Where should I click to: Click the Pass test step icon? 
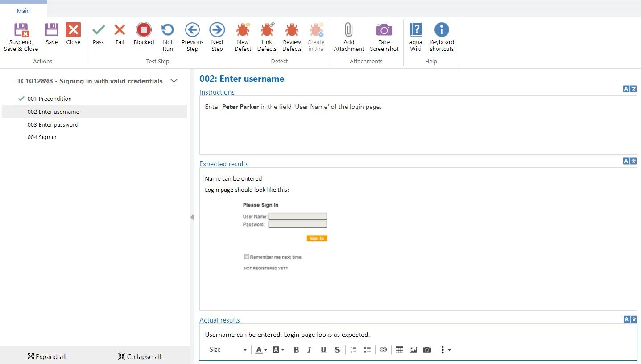tap(98, 30)
